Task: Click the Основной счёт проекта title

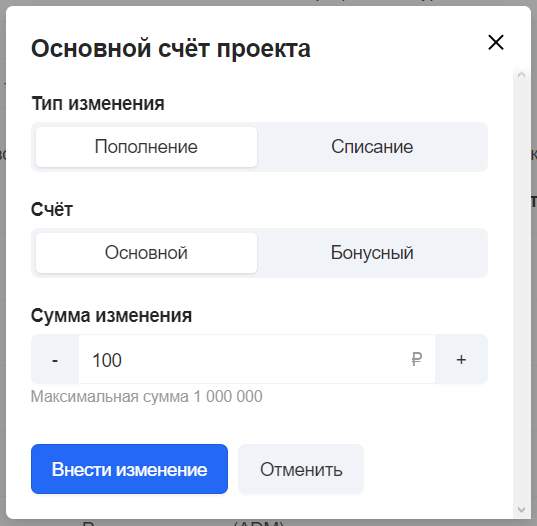Action: click(171, 49)
